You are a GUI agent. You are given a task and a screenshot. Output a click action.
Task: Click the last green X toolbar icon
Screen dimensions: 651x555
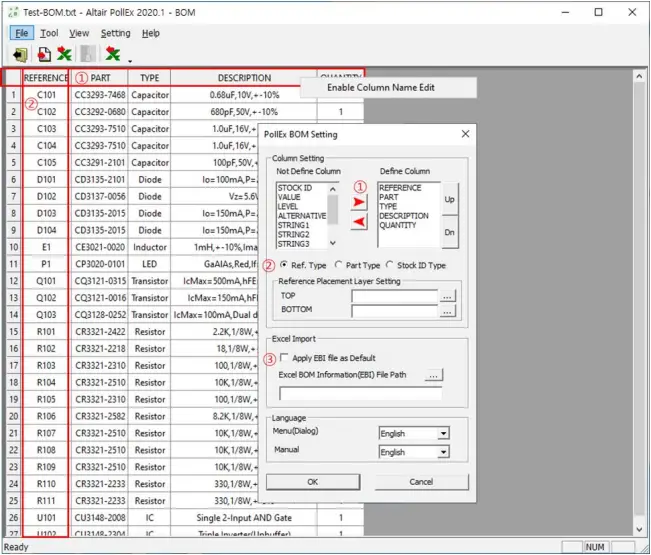(113, 55)
